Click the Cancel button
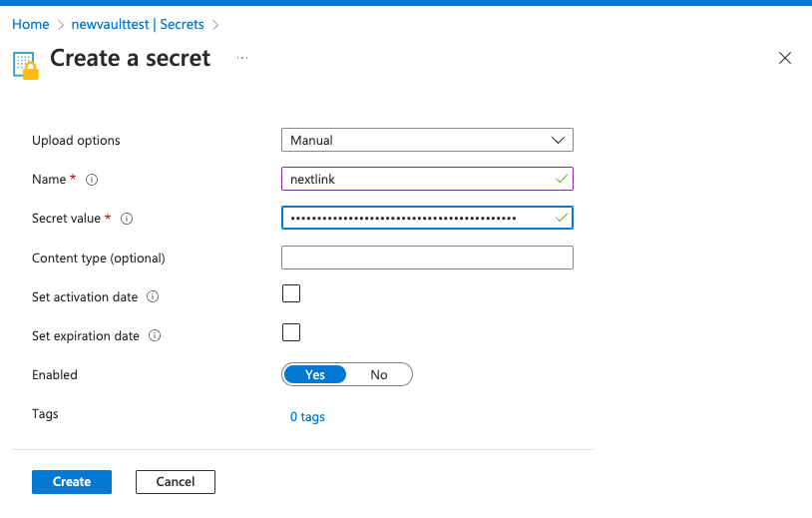This screenshot has height=518, width=812. (x=176, y=482)
